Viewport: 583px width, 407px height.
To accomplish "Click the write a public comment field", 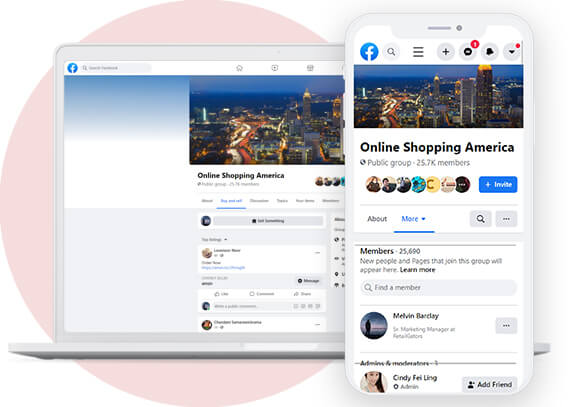I will click(x=267, y=306).
